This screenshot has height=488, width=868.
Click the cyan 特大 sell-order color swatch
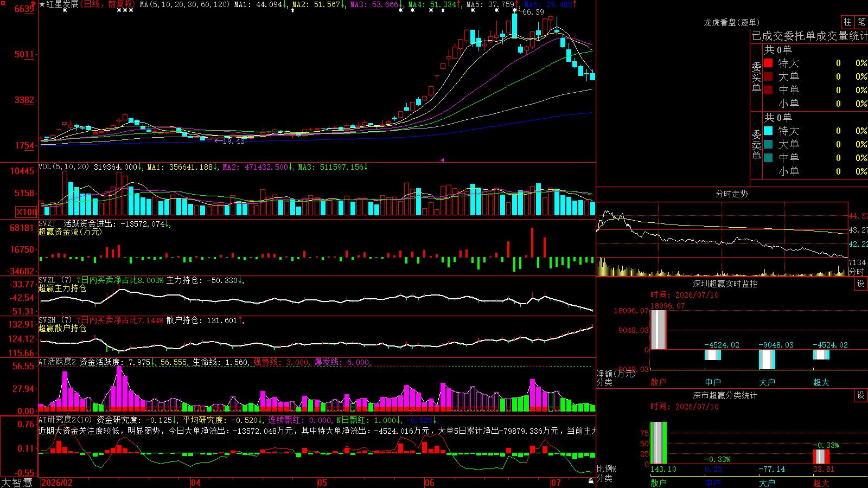(x=768, y=131)
